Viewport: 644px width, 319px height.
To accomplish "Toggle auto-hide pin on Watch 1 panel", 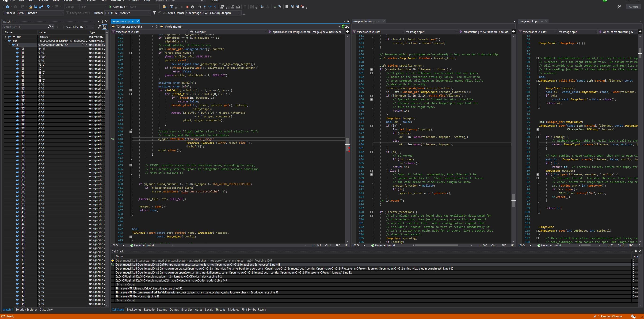I will tap(103, 21).
